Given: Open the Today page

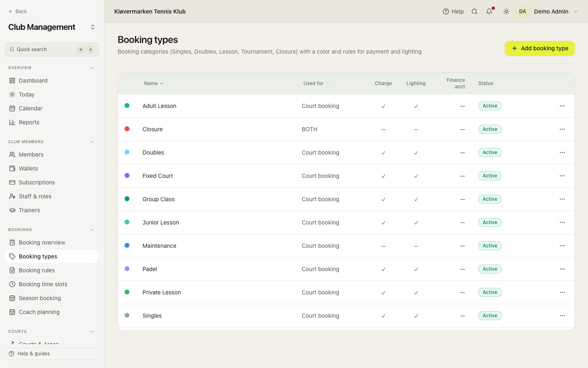Looking at the screenshot, I should point(51,94).
